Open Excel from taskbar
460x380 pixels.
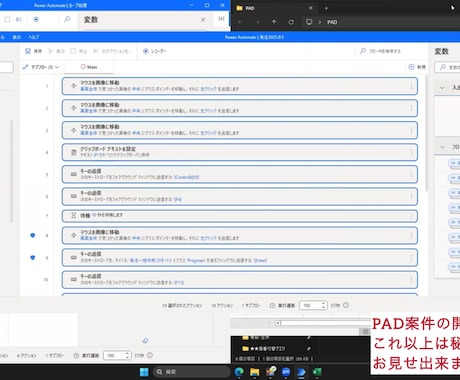click(317, 372)
